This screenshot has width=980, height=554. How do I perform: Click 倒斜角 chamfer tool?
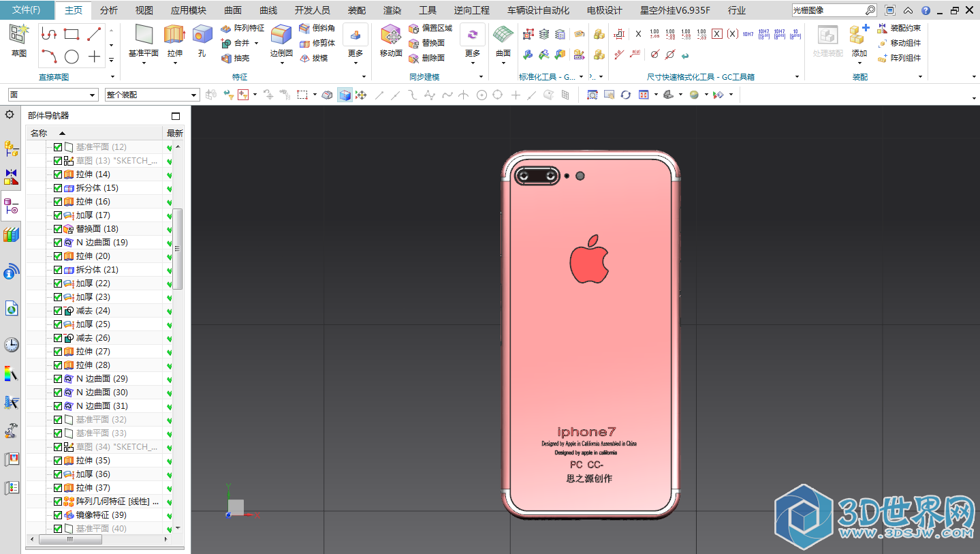pos(317,28)
